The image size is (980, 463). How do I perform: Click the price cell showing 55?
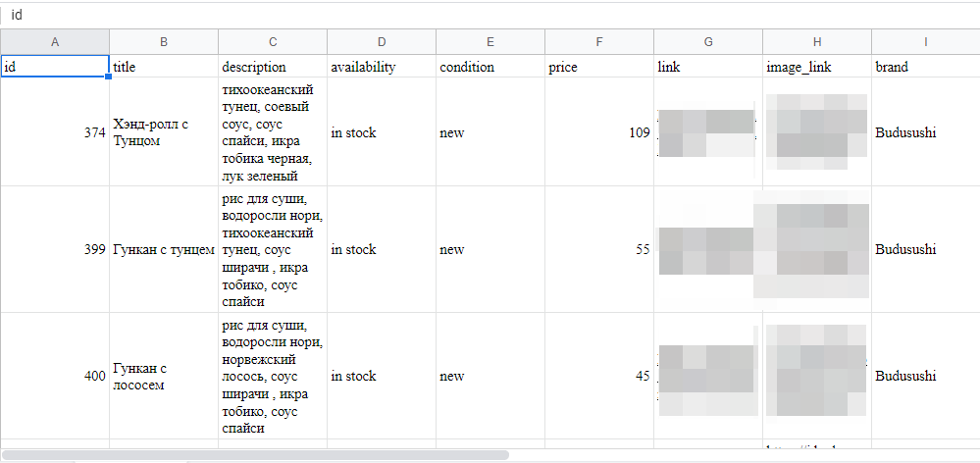pyautogui.click(x=598, y=249)
